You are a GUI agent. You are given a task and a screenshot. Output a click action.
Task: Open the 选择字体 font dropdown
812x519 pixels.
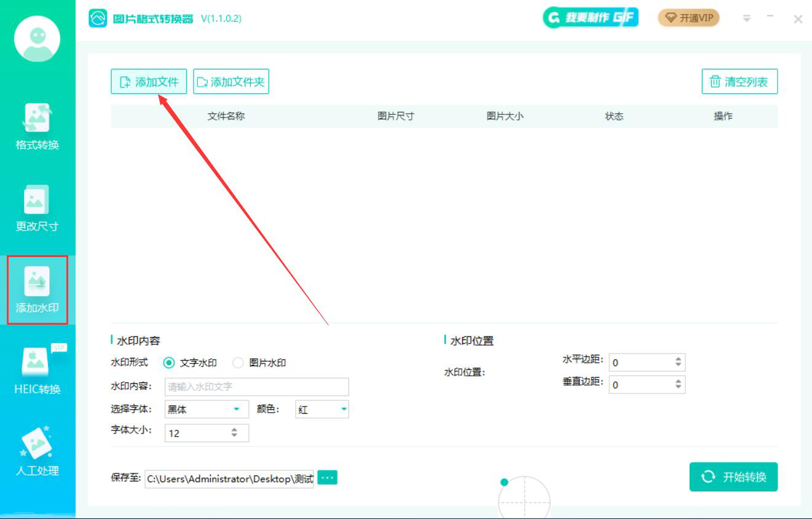pyautogui.click(x=207, y=410)
